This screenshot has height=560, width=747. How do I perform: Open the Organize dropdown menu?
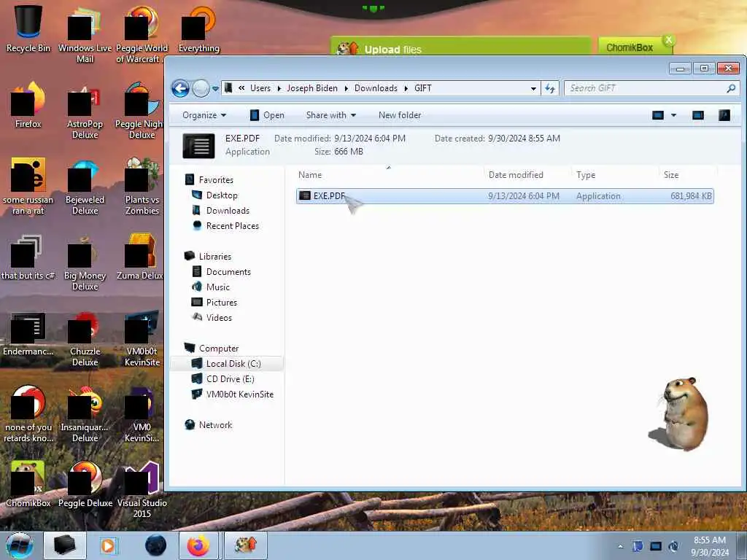coord(204,115)
